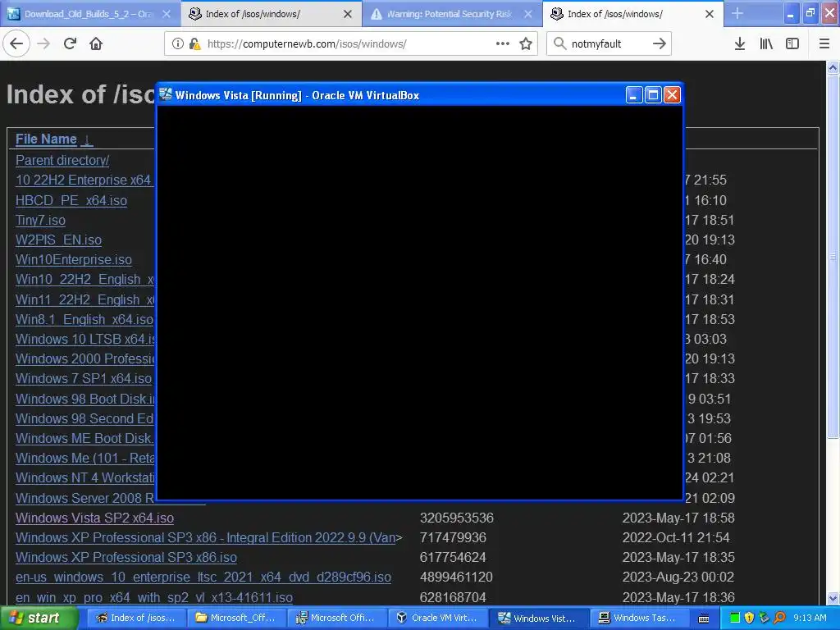Screen dimensions: 840x630
Task: Click the browser forward arrow
Action: click(43, 43)
